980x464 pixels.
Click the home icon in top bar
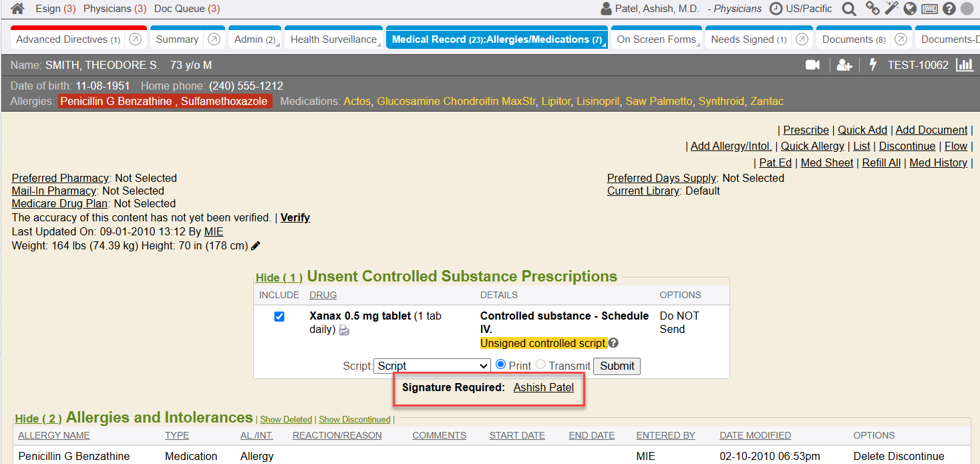pos(18,9)
